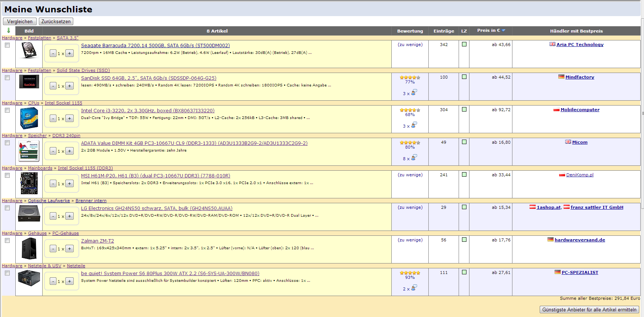This screenshot has width=644, height=317.
Task: Select the ADATA Value DIMM row checkbox
Action: tap(7, 143)
